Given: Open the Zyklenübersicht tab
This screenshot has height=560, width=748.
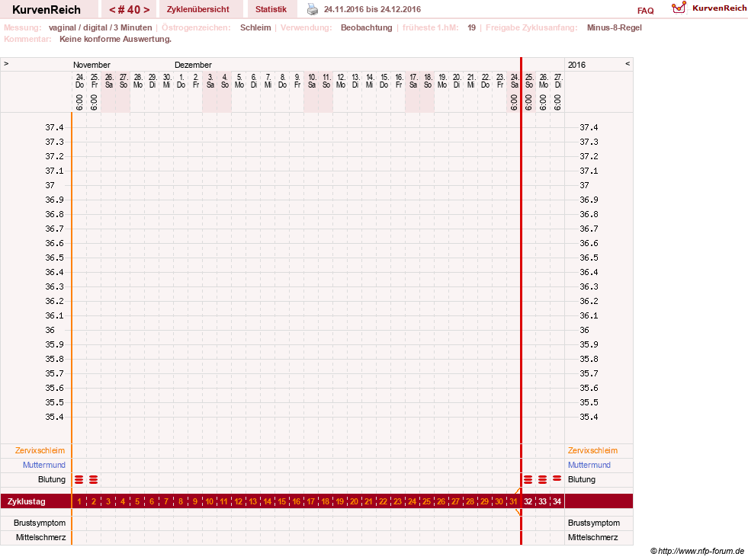Looking at the screenshot, I should [198, 9].
